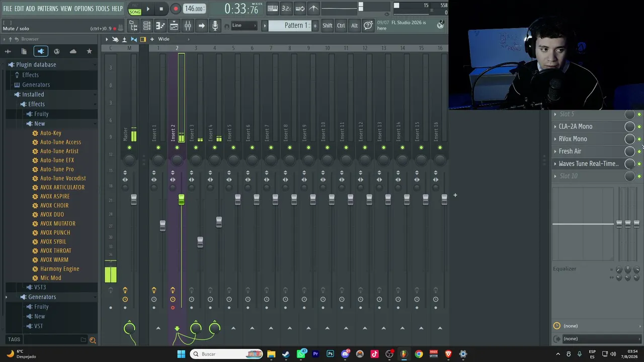Toggle typing keyboard to piano icon
The height and width of the screenshot is (362, 644).
click(x=272, y=8)
